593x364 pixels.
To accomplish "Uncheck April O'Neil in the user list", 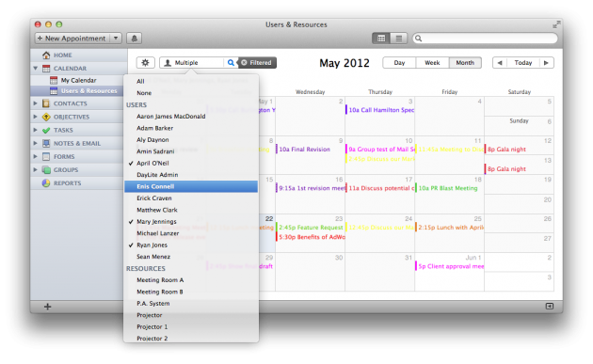I will pos(191,164).
